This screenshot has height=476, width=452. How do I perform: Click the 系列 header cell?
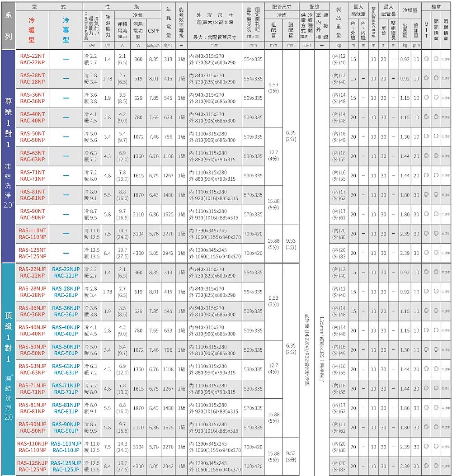[x=8, y=26]
